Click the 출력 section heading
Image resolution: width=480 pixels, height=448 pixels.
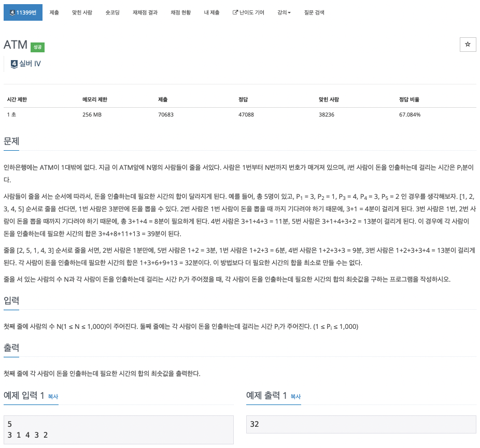11,348
